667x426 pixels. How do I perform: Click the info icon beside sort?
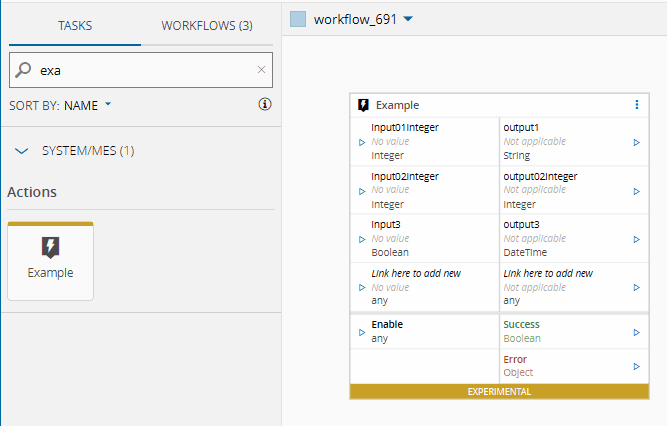point(265,104)
